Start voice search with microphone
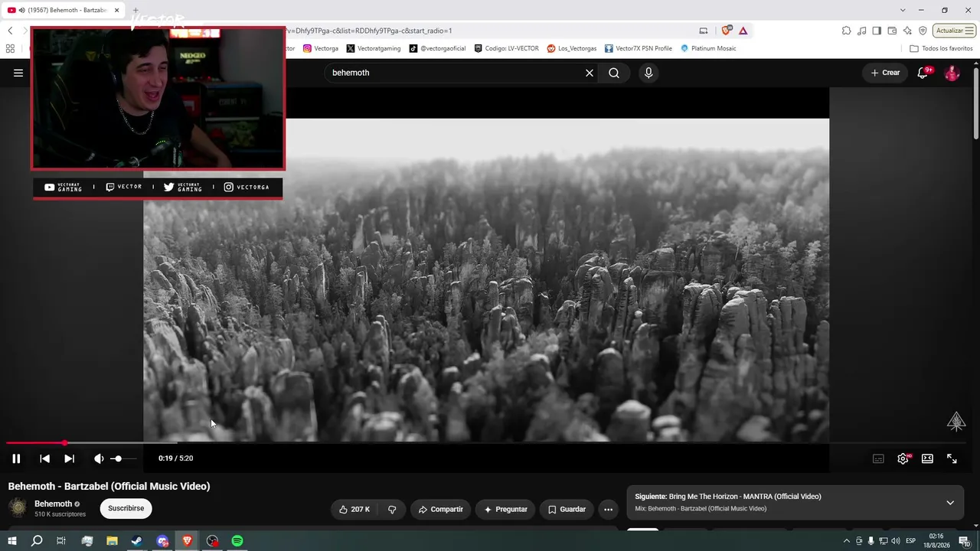The height and width of the screenshot is (551, 980). click(x=648, y=73)
